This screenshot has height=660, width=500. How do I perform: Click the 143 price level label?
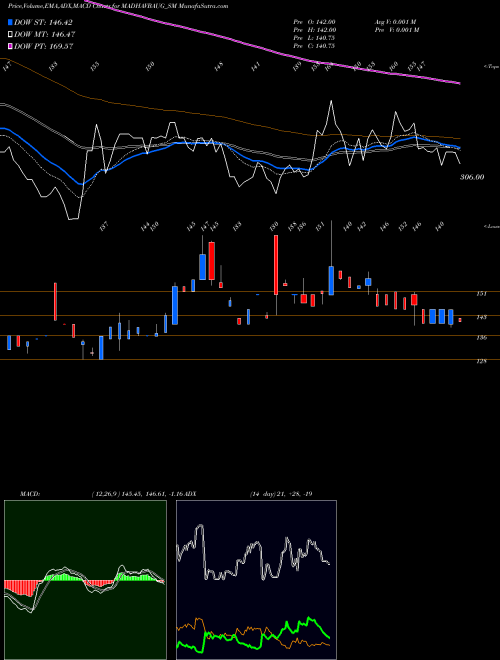(x=481, y=317)
